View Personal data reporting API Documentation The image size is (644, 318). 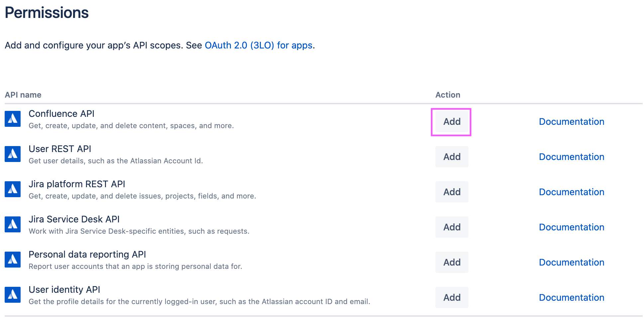click(x=571, y=263)
